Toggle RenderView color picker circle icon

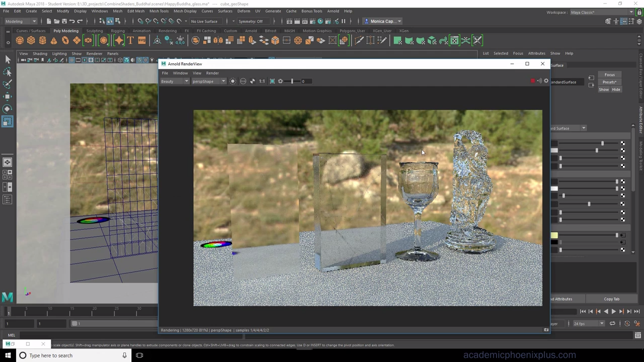232,81
